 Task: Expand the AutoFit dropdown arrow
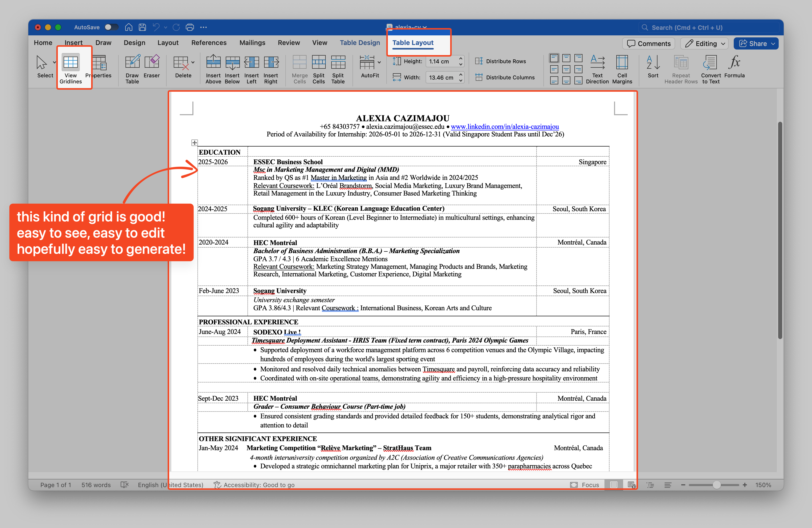click(379, 62)
